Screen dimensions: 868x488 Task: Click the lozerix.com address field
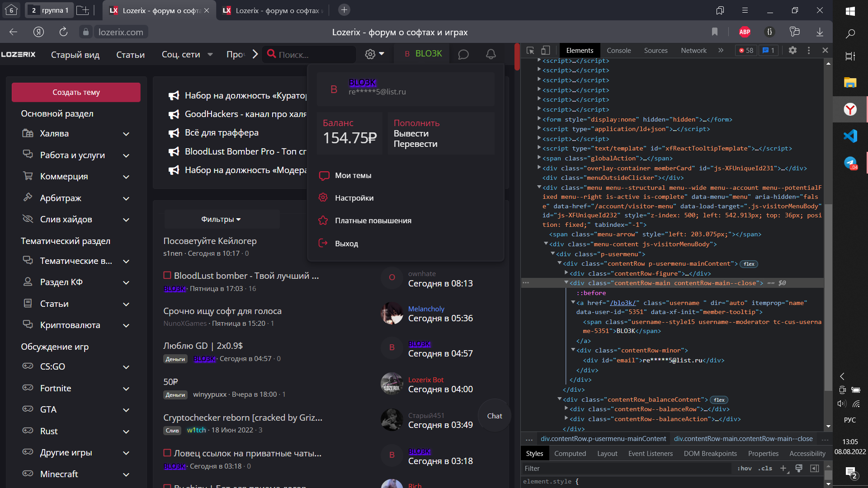pos(121,32)
